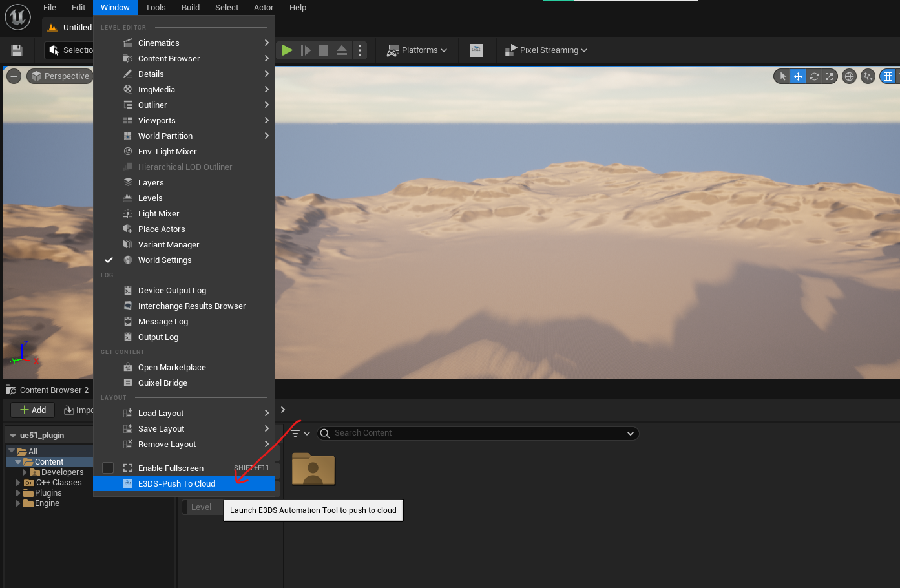The width and height of the screenshot is (900, 588).
Task: Click the Perspective viewport button
Action: [60, 76]
